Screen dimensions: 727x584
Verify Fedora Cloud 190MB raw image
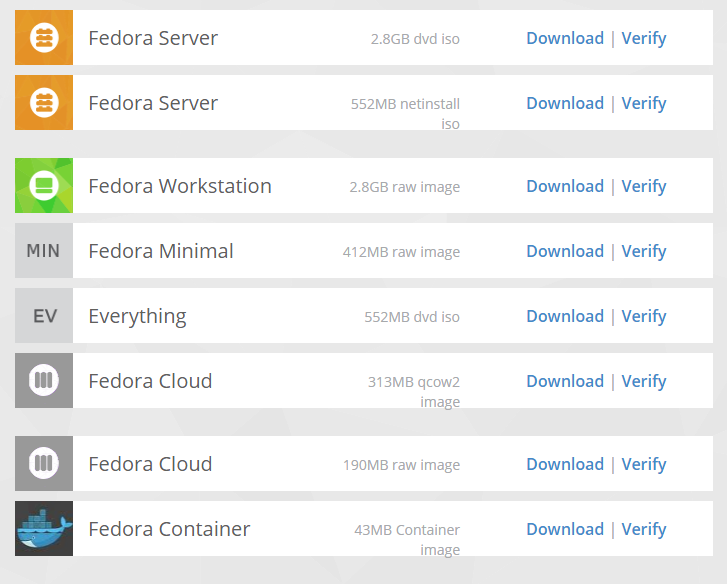point(644,464)
